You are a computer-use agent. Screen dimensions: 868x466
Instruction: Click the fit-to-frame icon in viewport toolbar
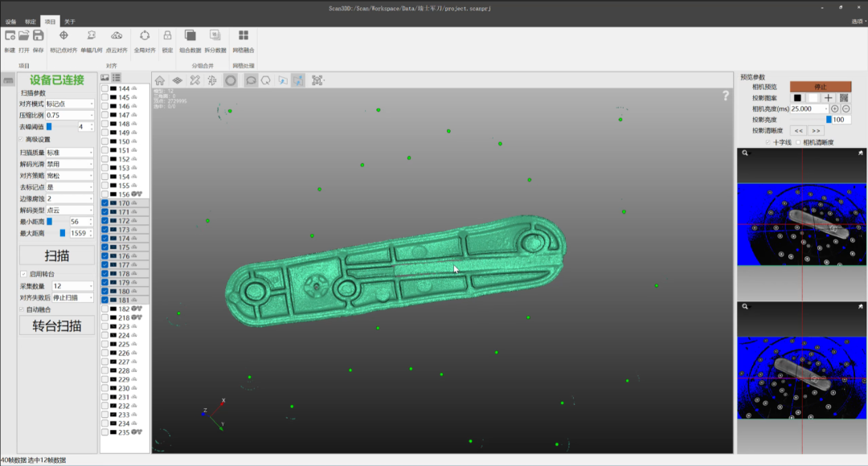317,81
